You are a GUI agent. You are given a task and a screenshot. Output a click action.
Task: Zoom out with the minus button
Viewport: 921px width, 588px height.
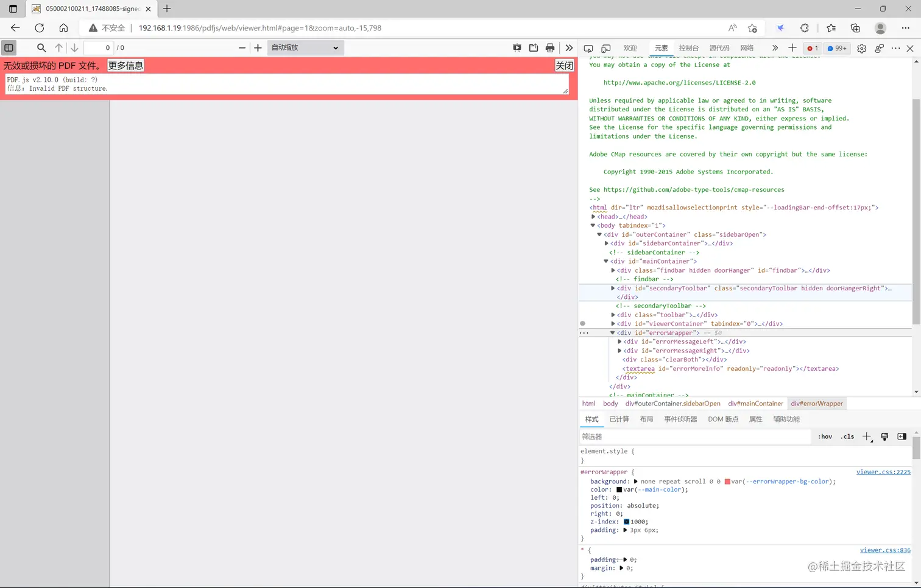pyautogui.click(x=242, y=47)
